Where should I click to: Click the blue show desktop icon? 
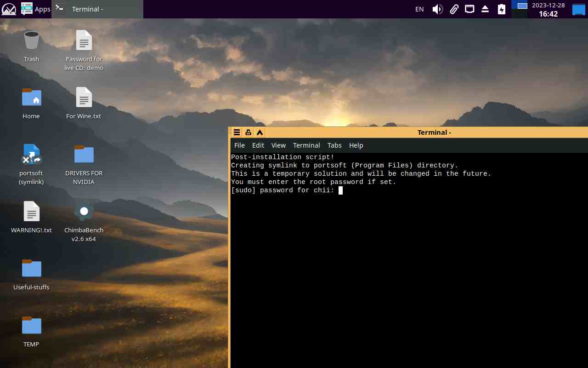(578, 9)
